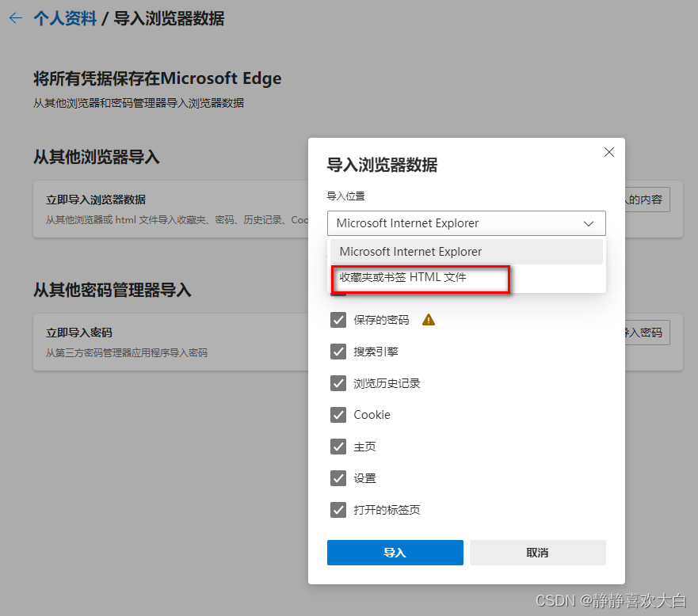Viewport: 698px width, 616px height.
Task: Click the warning icon beside 保存的密码
Action: coord(429,320)
